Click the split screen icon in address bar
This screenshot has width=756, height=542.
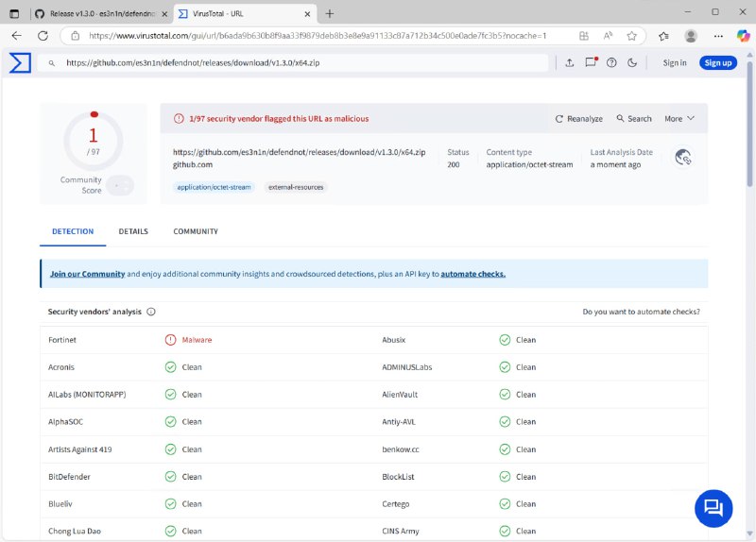tap(584, 36)
